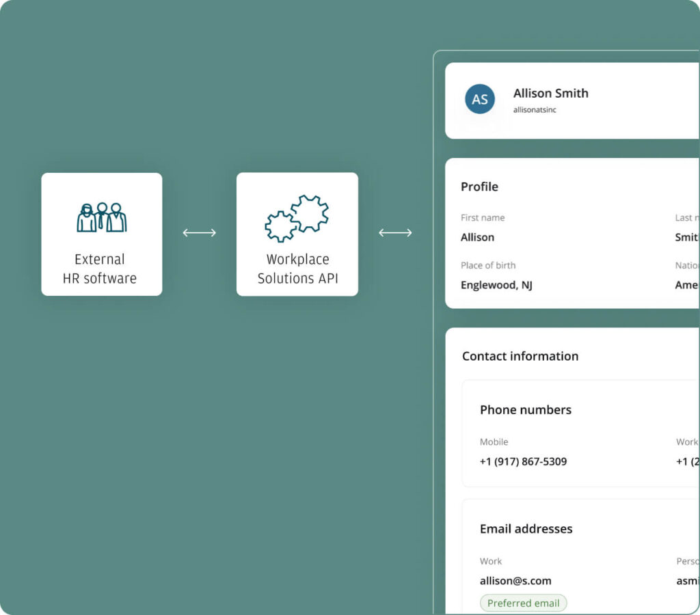The image size is (700, 615).
Task: Open the Profile section heading
Action: 479,187
